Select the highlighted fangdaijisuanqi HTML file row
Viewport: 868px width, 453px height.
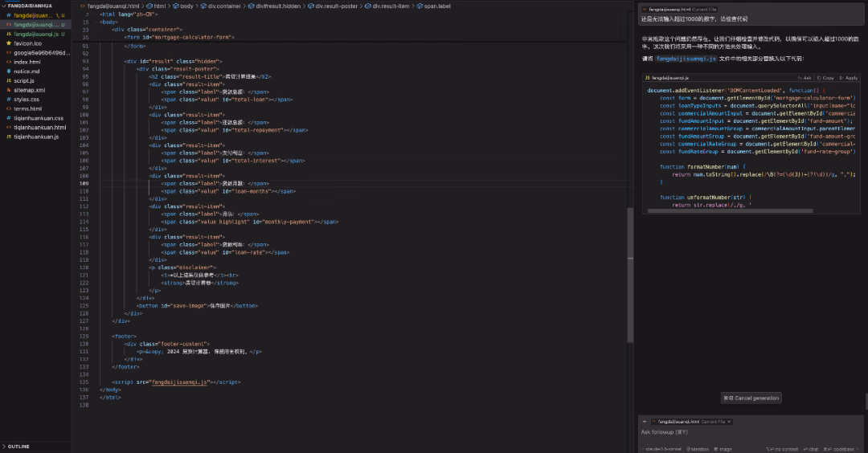coord(35,24)
